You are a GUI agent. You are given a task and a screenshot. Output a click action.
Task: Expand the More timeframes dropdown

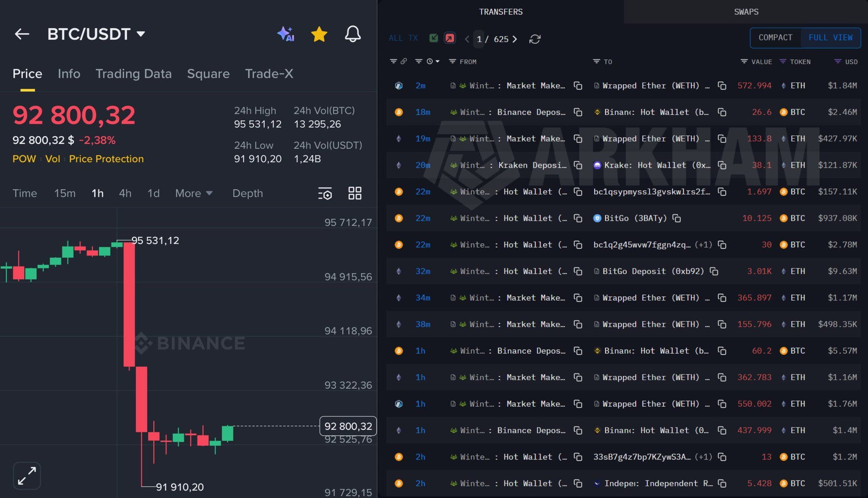pyautogui.click(x=194, y=194)
